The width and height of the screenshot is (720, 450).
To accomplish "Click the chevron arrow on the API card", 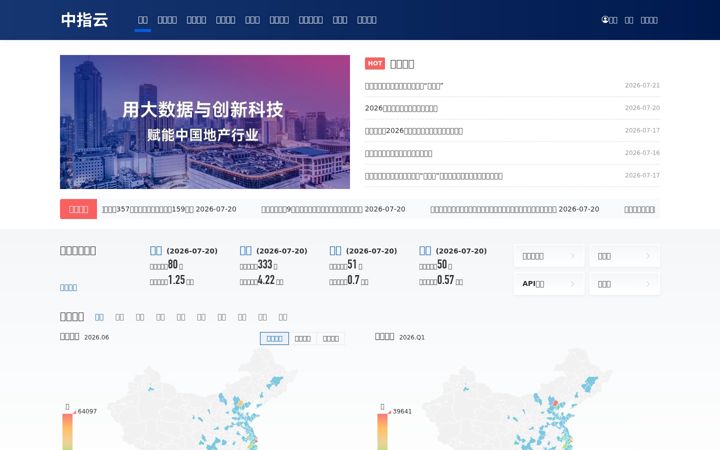I will [x=573, y=284].
